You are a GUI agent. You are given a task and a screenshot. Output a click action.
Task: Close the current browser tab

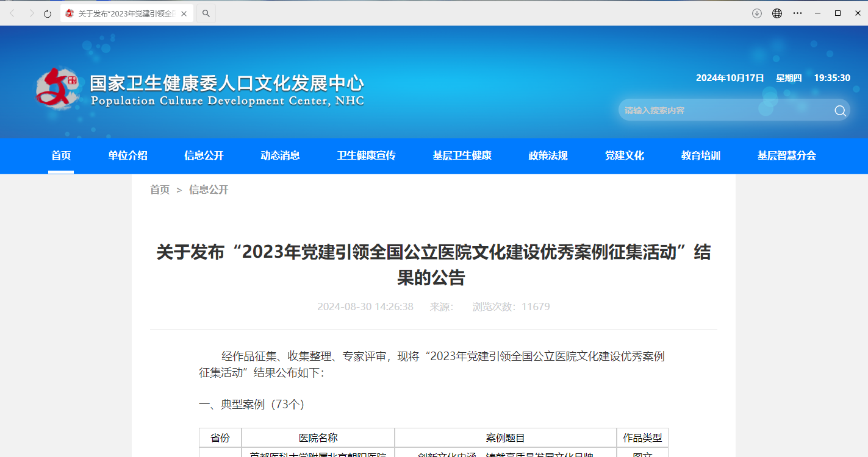point(184,13)
